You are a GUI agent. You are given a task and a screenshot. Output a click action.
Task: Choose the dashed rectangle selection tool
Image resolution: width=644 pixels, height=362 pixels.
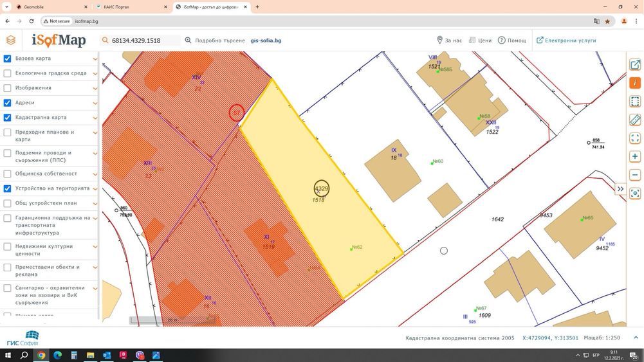coord(635,102)
